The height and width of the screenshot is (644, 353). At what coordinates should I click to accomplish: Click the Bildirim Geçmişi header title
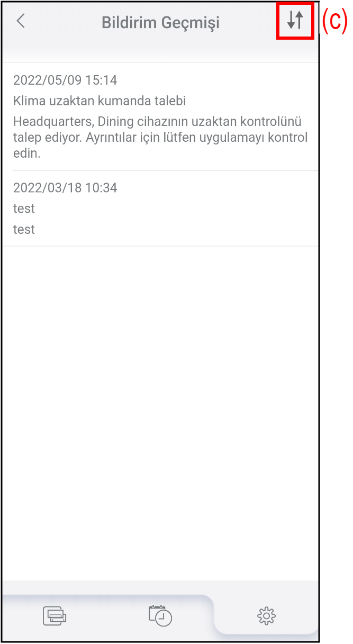pos(160,23)
